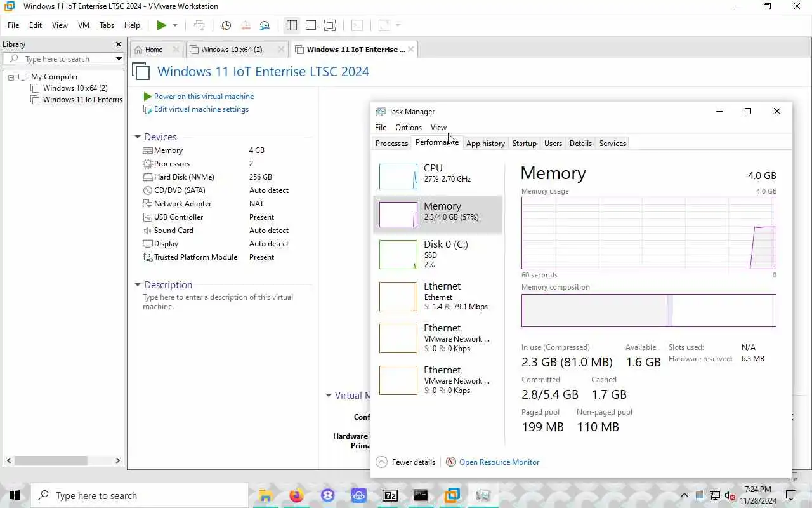Switch to App history tab
This screenshot has height=508, width=812.
[x=485, y=144]
